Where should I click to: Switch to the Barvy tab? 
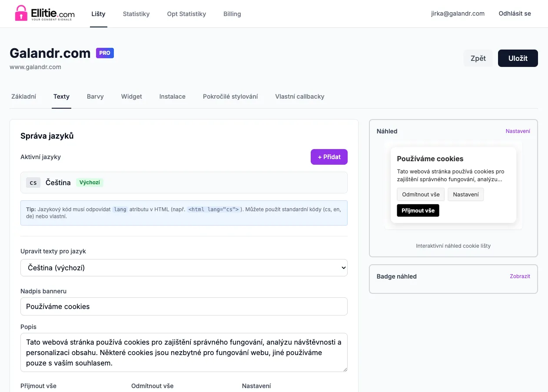(95, 96)
